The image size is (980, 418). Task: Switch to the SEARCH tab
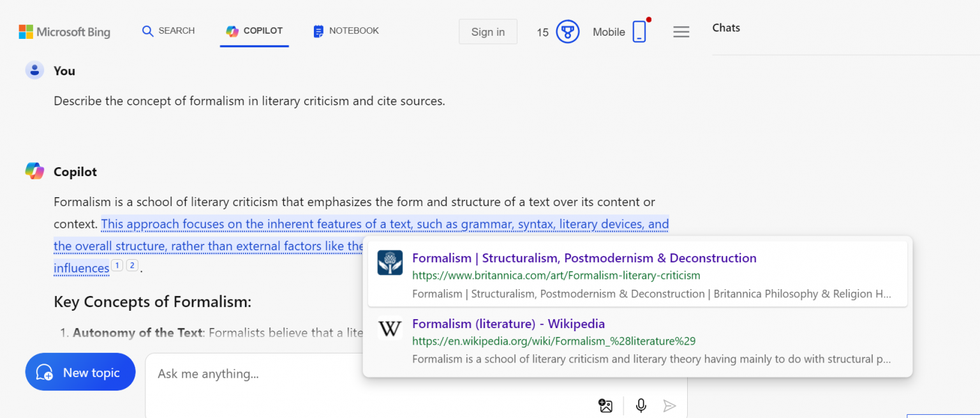click(x=168, y=31)
